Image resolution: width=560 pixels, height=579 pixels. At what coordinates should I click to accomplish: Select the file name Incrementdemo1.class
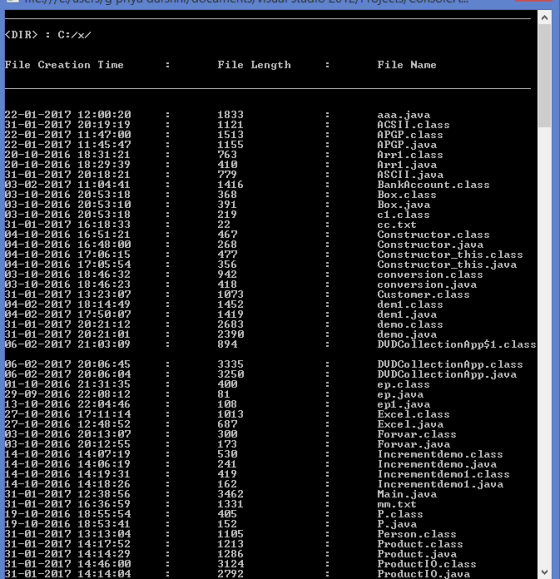tap(443, 474)
